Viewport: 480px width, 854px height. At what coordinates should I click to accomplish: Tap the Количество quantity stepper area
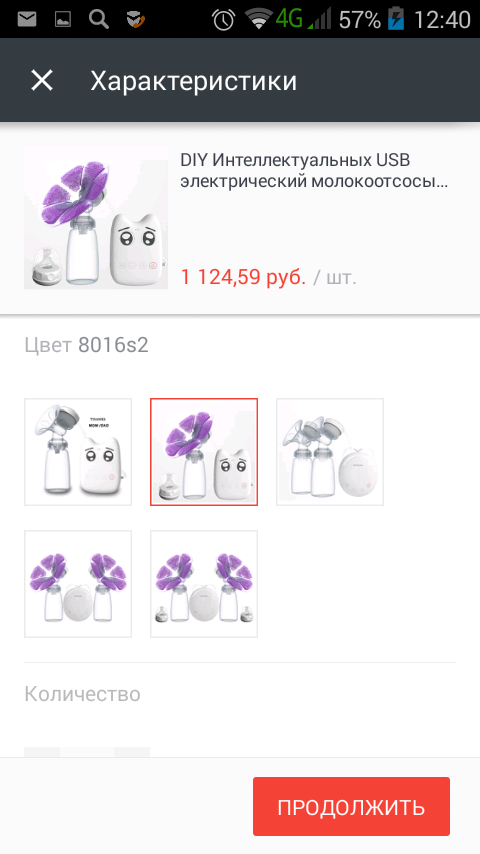[87, 752]
